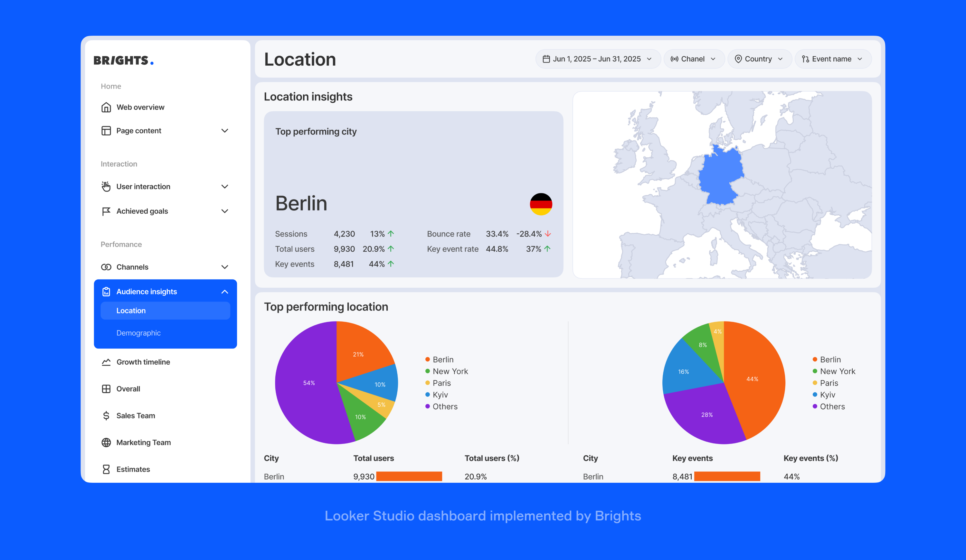966x560 pixels.
Task: Select Location in the sidebar menu
Action: point(131,311)
